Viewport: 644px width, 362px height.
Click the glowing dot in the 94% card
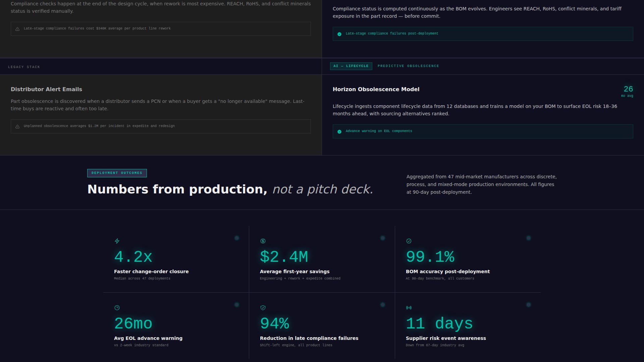[383, 305]
